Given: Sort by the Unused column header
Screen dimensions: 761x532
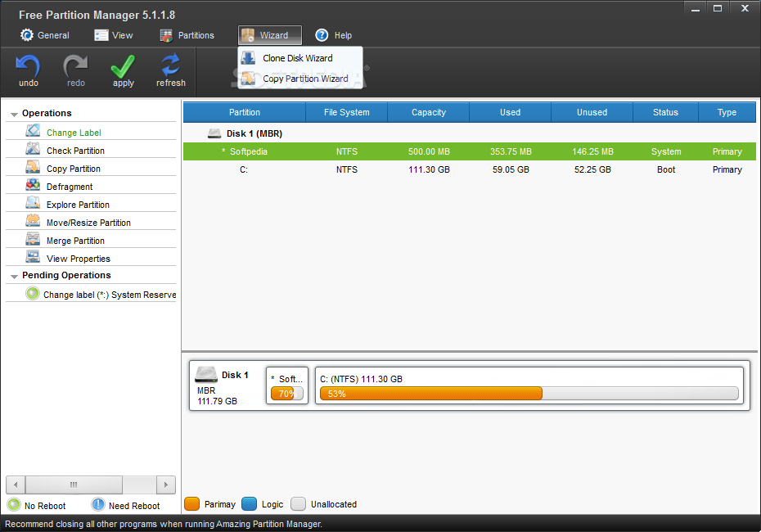Looking at the screenshot, I should [592, 112].
